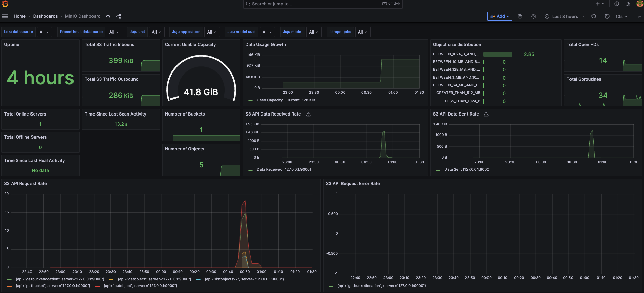Go to the Dashboards breadcrumb
644x293 pixels.
(45, 16)
